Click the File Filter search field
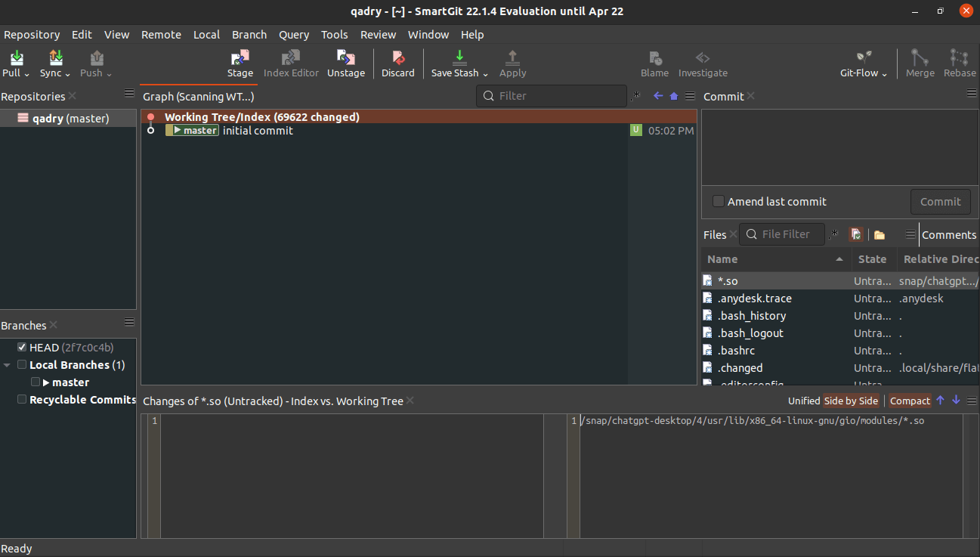This screenshot has height=557, width=980. click(782, 234)
